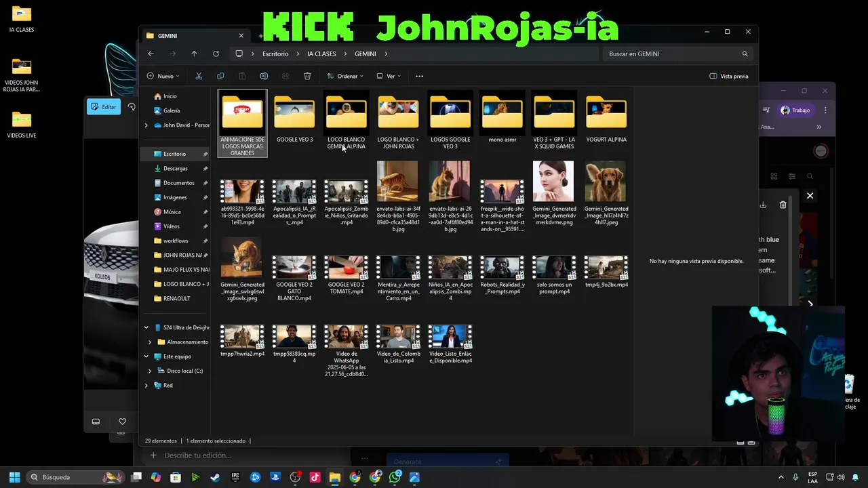Open the WhatsApp icon on the taskbar
This screenshot has height=488, width=868.
(395, 477)
